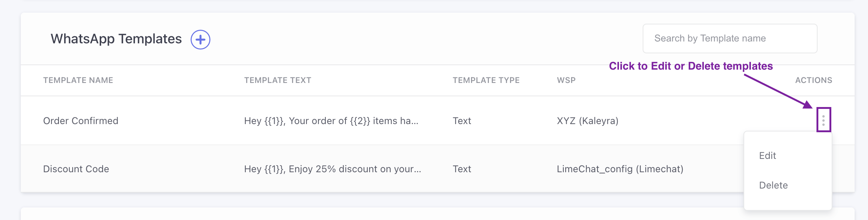Click the purple Edit or Delete annotation text
This screenshot has width=868, height=220.
[x=691, y=66]
